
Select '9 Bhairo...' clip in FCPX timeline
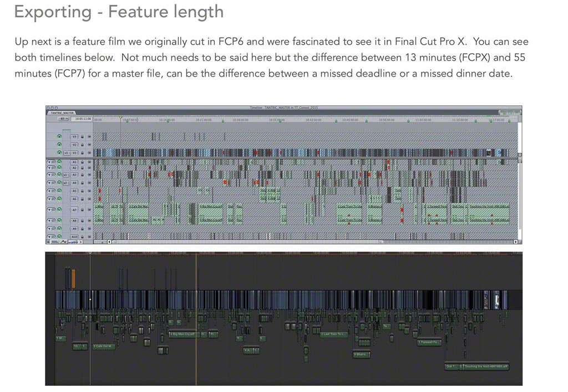[x=361, y=354]
